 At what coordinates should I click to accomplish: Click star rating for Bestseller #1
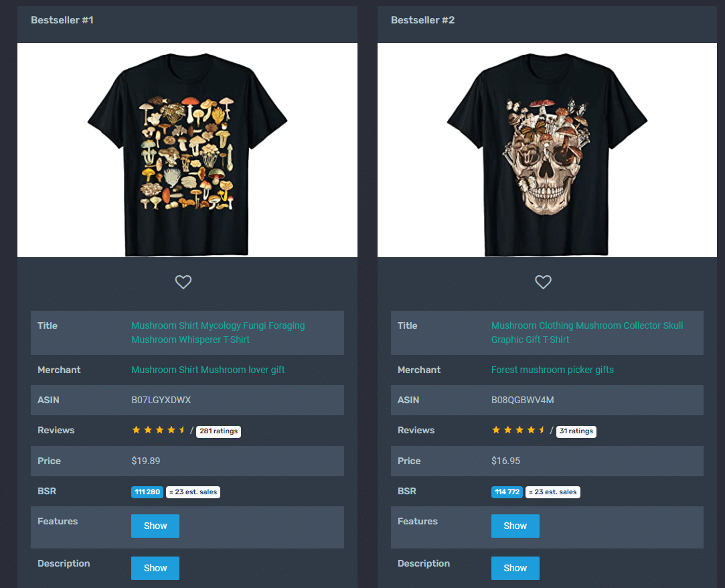click(x=159, y=430)
